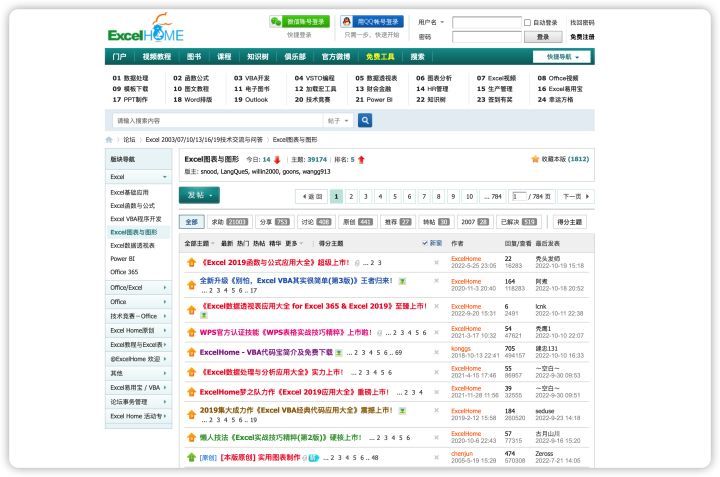Open the 图书 nav menu item
This screenshot has height=477, width=720.
(194, 56)
